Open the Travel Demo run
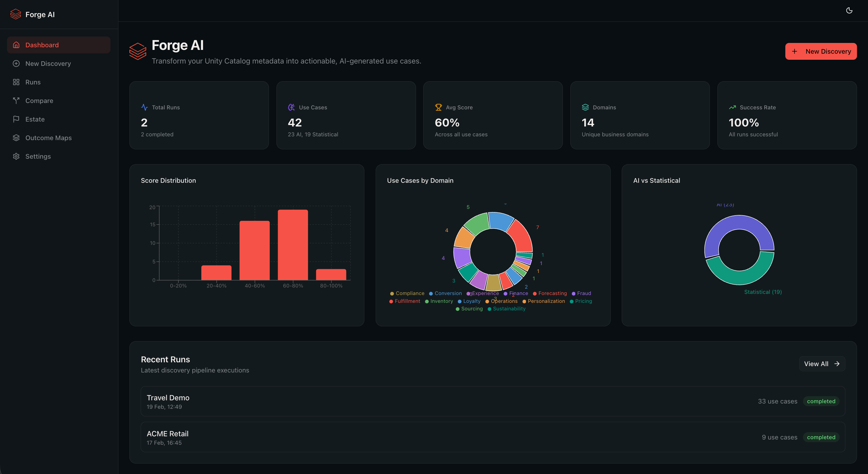Viewport: 868px width, 474px height. pos(493,401)
